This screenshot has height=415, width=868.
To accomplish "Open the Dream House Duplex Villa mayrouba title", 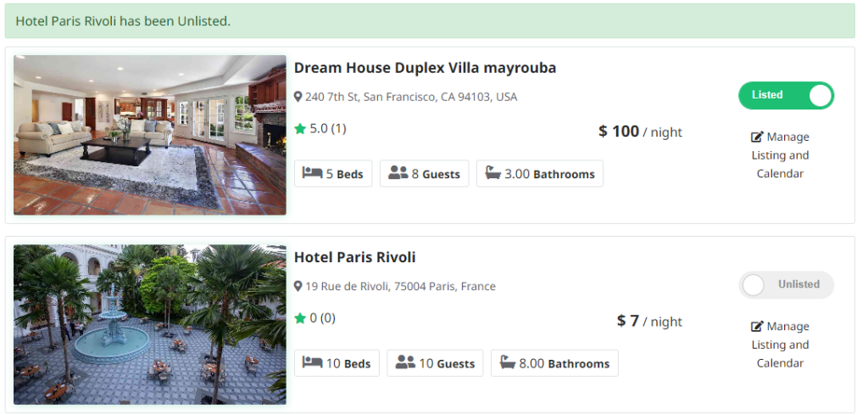I will [425, 68].
